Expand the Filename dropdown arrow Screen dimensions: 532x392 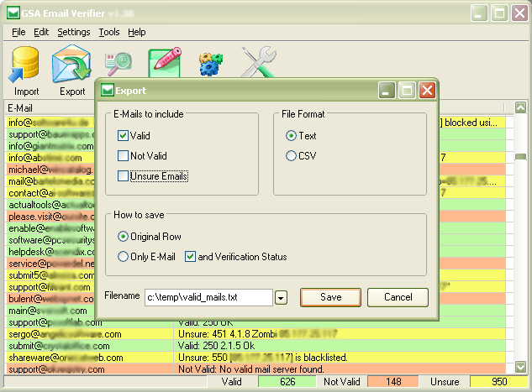282,297
